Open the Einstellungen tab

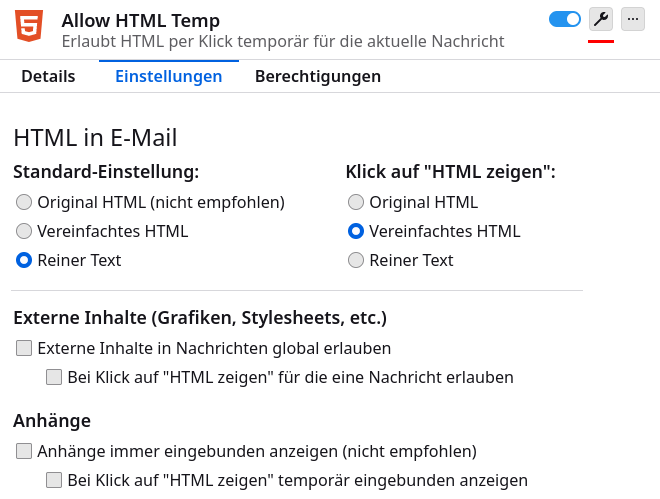tap(169, 76)
